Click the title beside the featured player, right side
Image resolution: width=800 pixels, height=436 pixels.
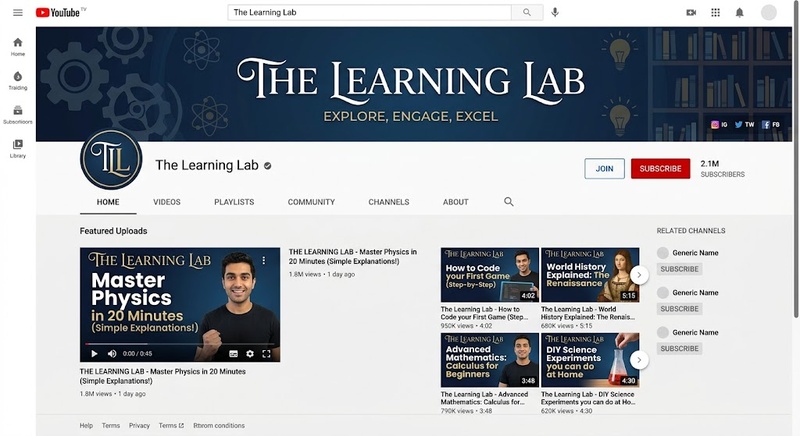(x=353, y=257)
